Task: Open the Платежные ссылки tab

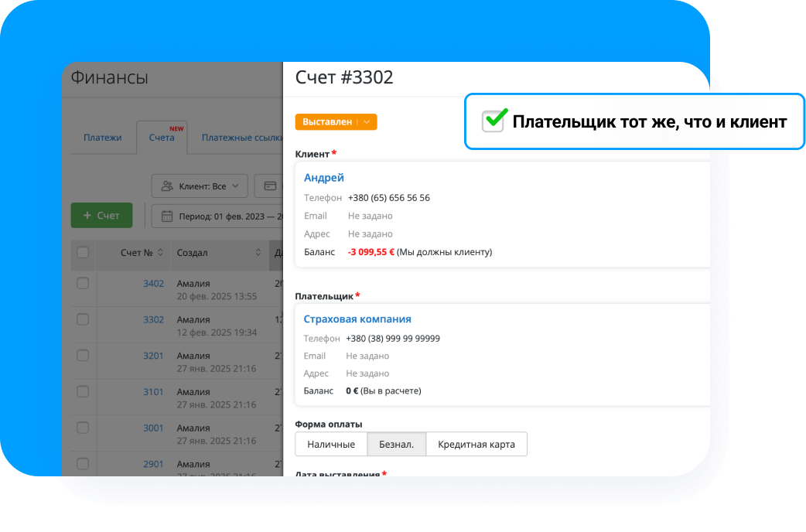Action: 241,138
